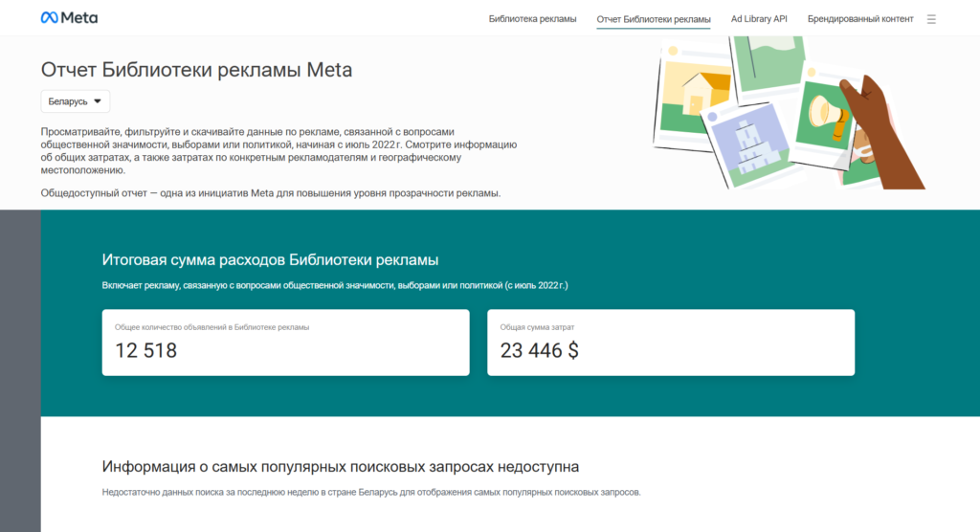Click the Недостаточно данных поиска message

(x=371, y=493)
